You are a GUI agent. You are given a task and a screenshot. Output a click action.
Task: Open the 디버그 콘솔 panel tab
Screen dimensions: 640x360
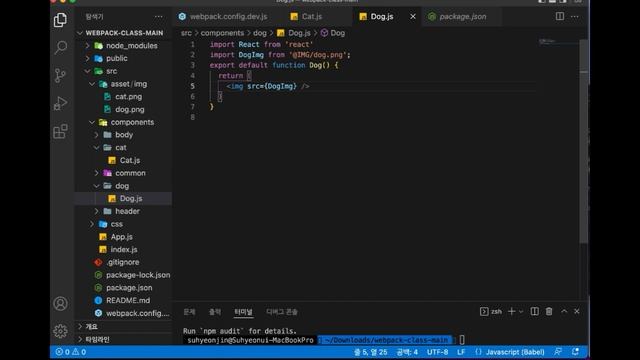[282, 312]
